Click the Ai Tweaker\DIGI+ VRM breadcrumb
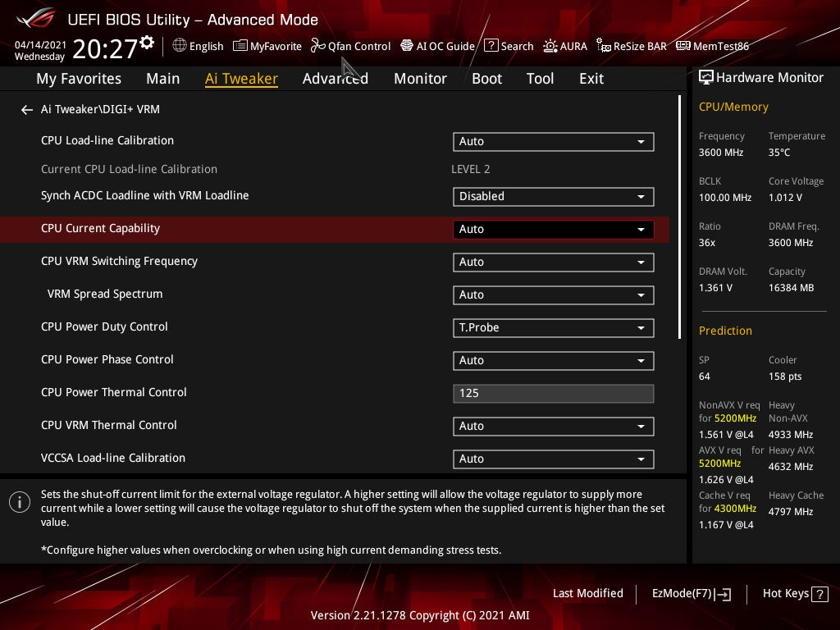The image size is (840, 630). 100,109
